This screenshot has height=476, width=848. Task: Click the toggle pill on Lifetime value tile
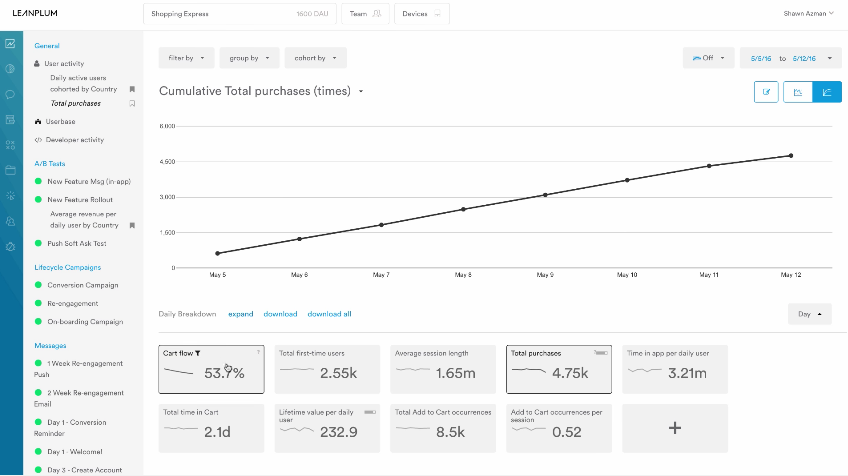[x=370, y=412]
